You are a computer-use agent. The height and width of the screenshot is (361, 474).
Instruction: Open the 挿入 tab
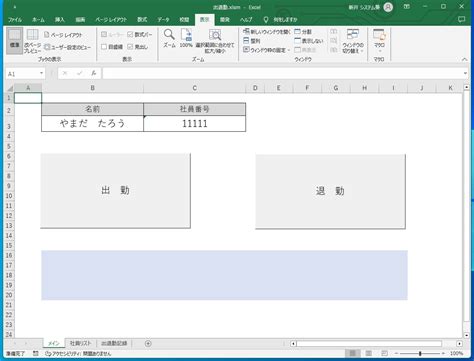60,20
